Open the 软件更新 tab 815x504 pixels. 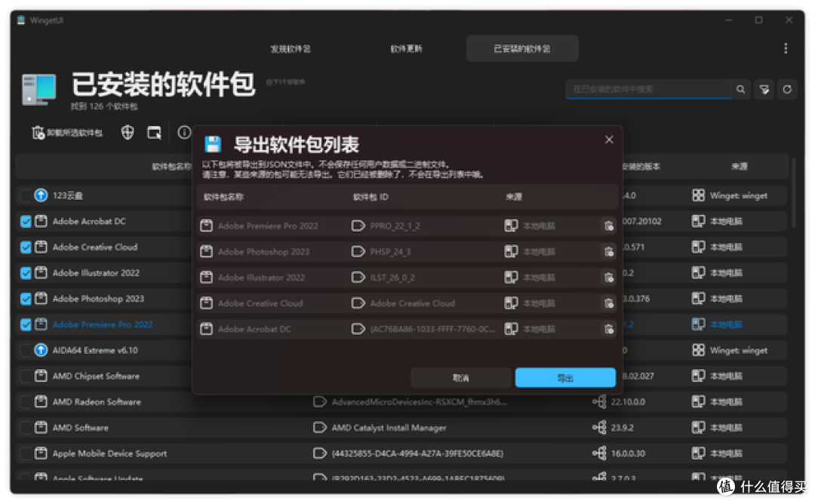(406, 49)
